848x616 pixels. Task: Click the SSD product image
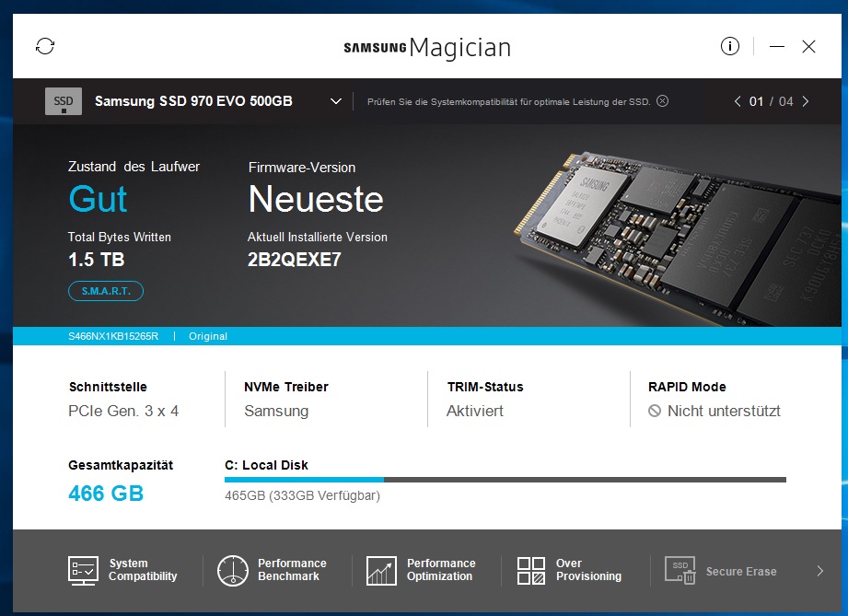tap(676, 238)
